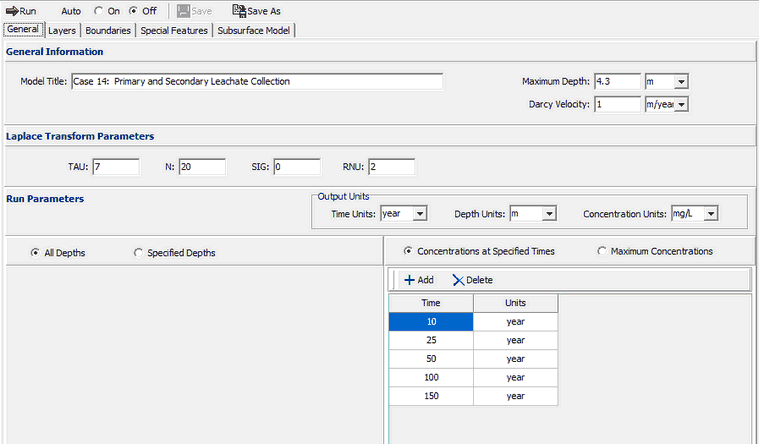This screenshot has width=759, height=444.
Task: Click the Run arrow icon
Action: [11, 11]
